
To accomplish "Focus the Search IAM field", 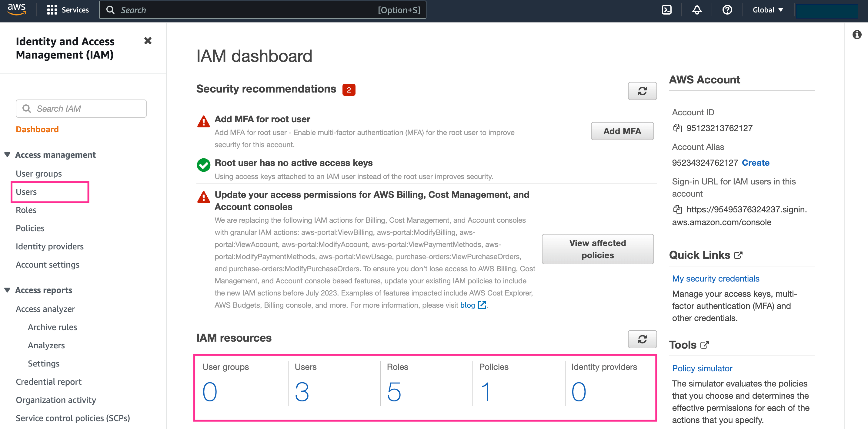I will [81, 109].
